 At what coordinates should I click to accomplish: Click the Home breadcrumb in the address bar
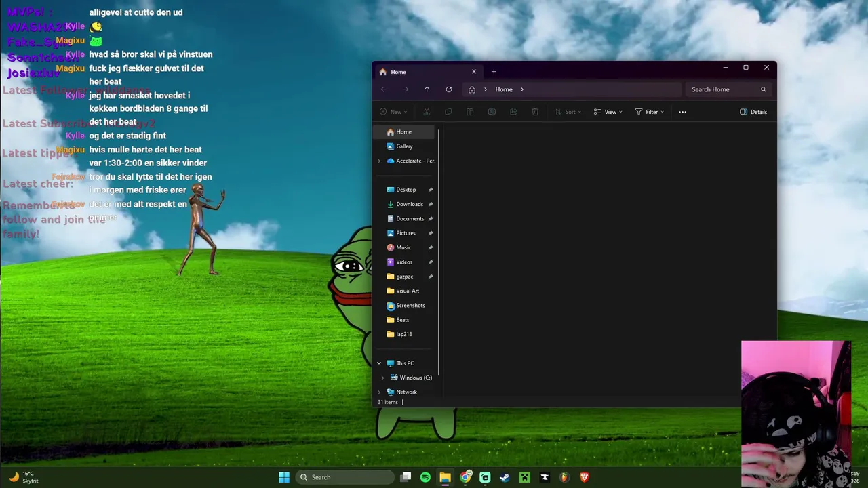[504, 89]
